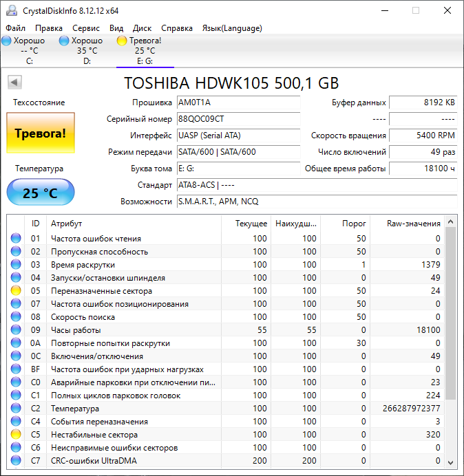Screen dimensions: 464x476
Task: Click the Атрибут column header
Action: (x=134, y=224)
